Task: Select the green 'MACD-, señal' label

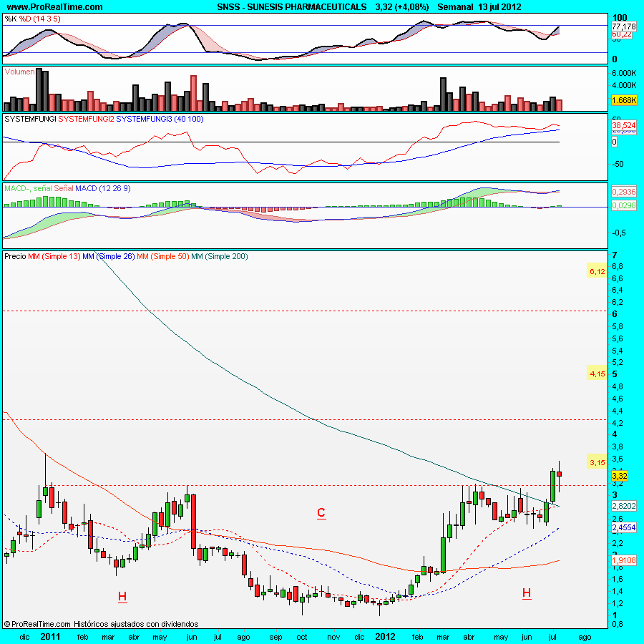Action: 29,188
